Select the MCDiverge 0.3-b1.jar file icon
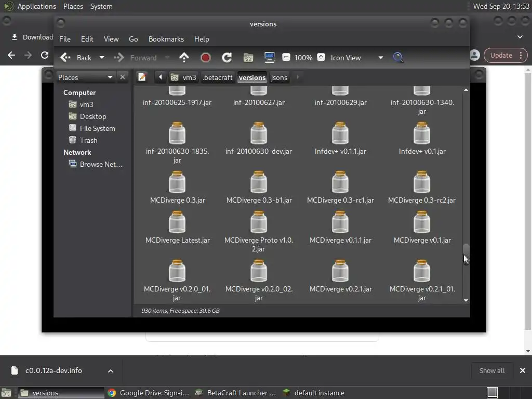The width and height of the screenshot is (532, 399). [259, 182]
